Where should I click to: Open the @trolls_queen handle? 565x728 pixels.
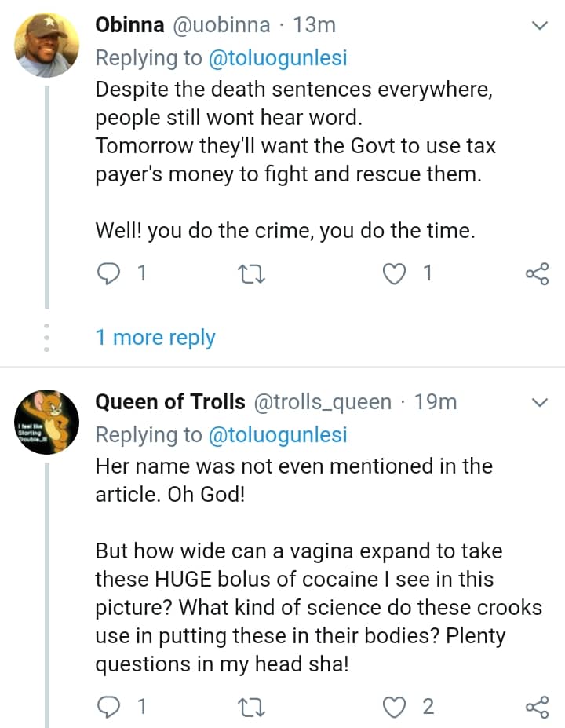tap(323, 402)
